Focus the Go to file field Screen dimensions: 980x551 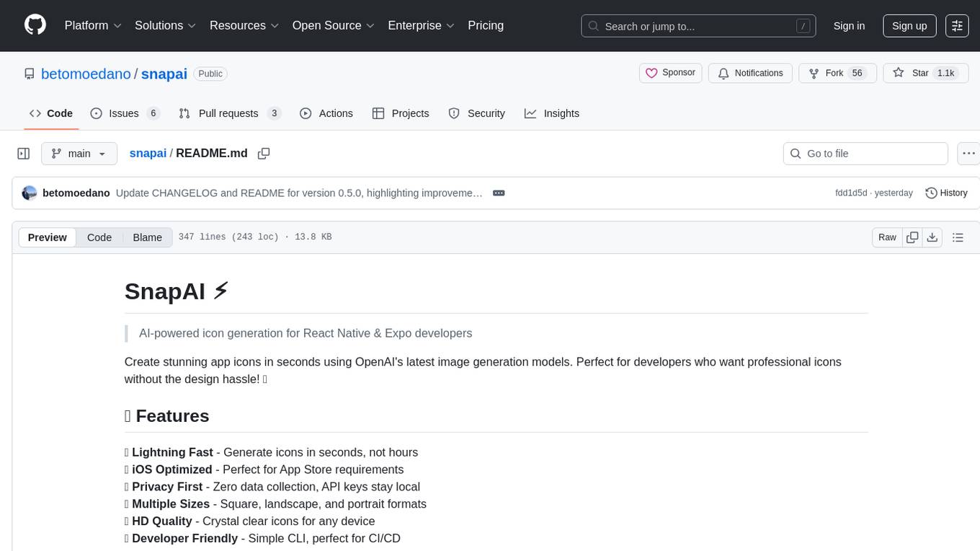(x=865, y=154)
